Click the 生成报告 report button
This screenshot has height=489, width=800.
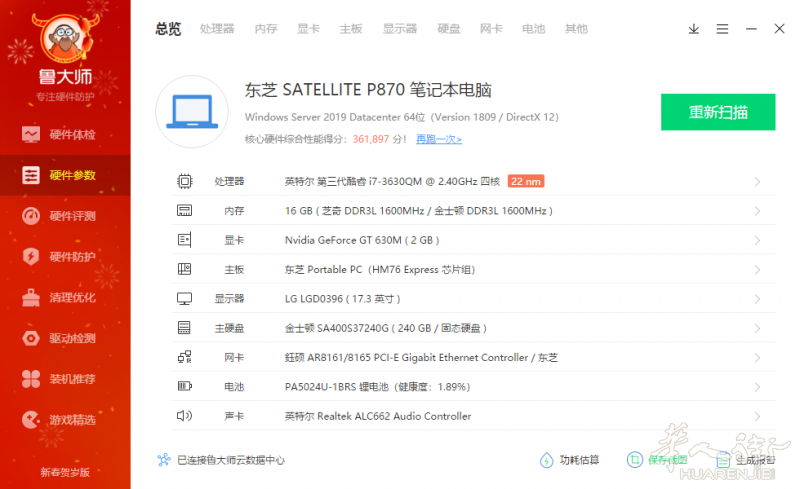pos(745,460)
